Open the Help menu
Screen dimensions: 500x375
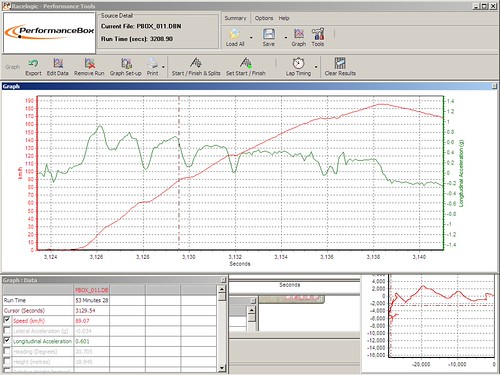(284, 18)
